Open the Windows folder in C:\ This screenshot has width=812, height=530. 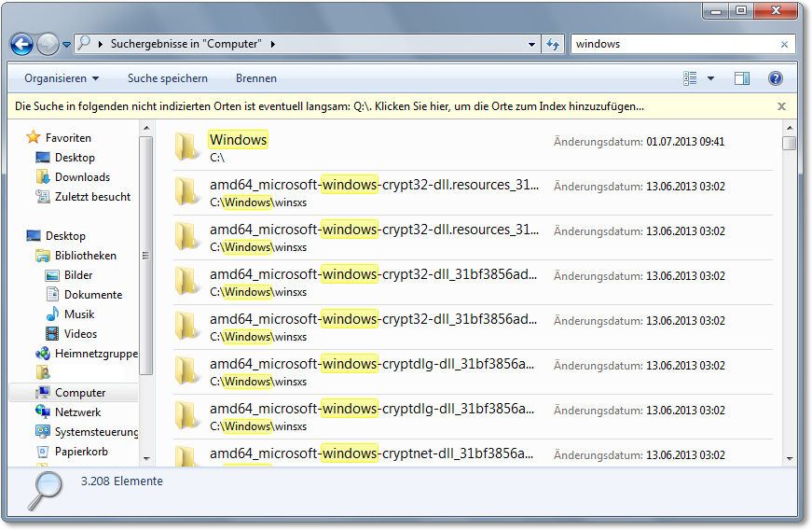[238, 140]
